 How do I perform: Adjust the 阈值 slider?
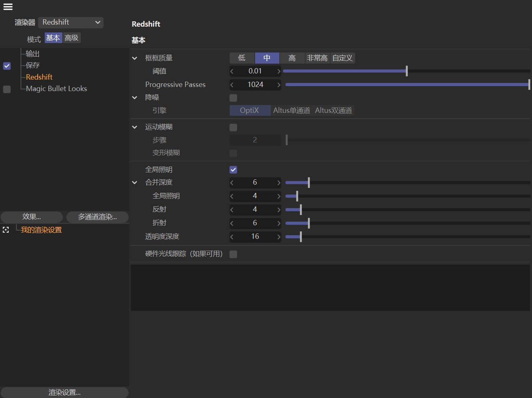pos(406,71)
